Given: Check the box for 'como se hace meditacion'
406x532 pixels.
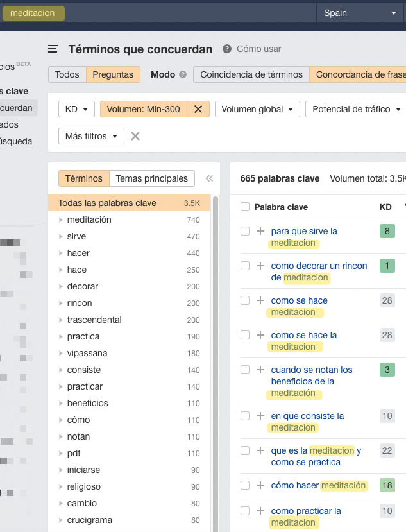Looking at the screenshot, I should pos(245,300).
